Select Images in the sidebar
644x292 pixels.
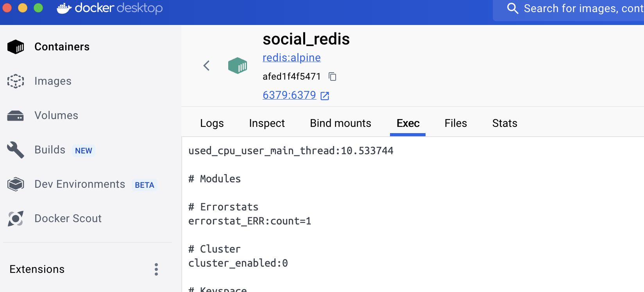point(53,81)
